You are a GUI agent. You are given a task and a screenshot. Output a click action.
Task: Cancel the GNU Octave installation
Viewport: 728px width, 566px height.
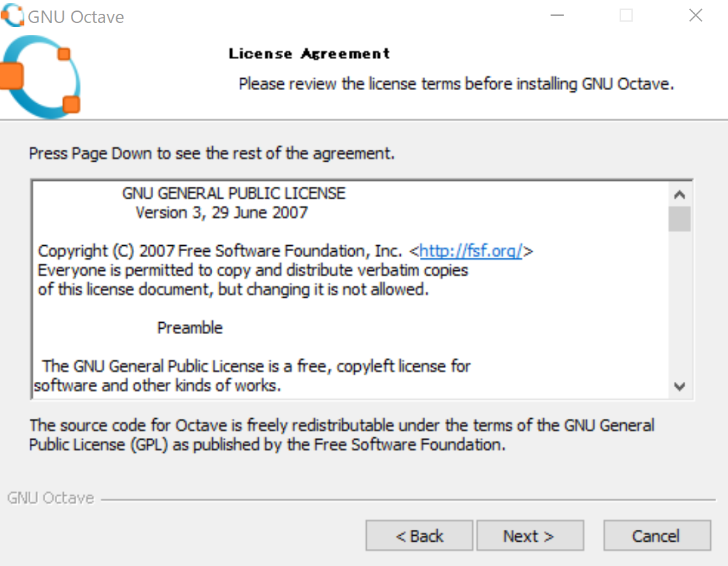tap(657, 536)
